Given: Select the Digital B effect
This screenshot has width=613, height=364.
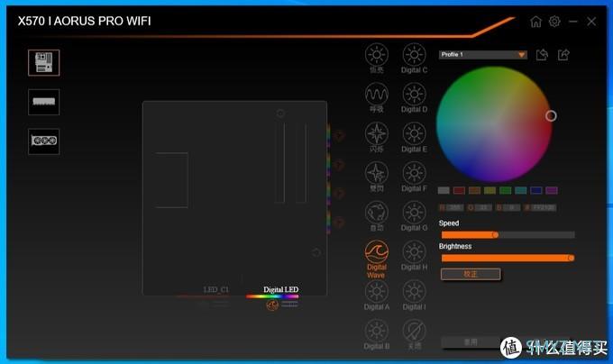Looking at the screenshot, I should pyautogui.click(x=377, y=331).
